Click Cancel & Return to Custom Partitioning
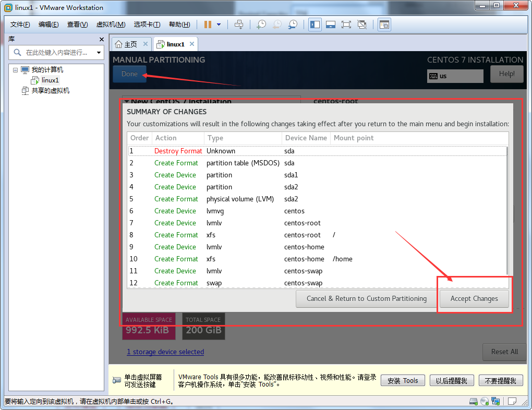The image size is (532, 410). tap(367, 299)
